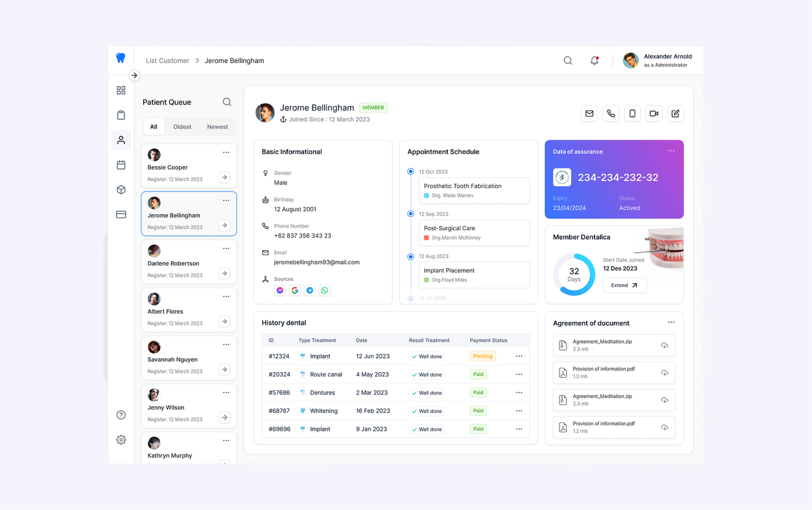Image resolution: width=812 pixels, height=510 pixels.
Task: Open Kathryn Murphy options menu
Action: tap(226, 441)
